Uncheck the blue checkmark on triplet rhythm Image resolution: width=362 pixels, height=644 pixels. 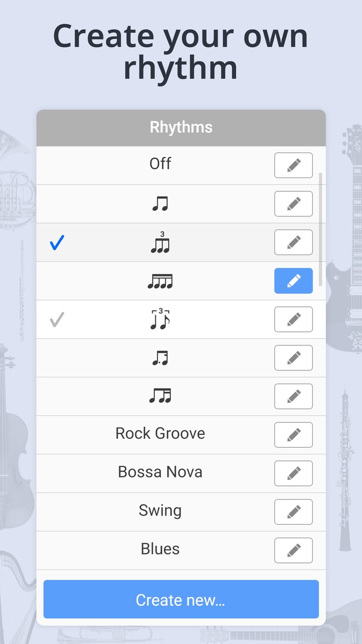coord(57,243)
